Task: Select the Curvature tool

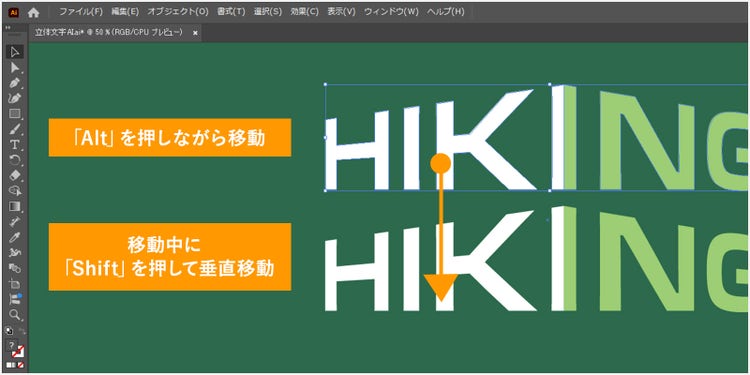Action: [15, 98]
